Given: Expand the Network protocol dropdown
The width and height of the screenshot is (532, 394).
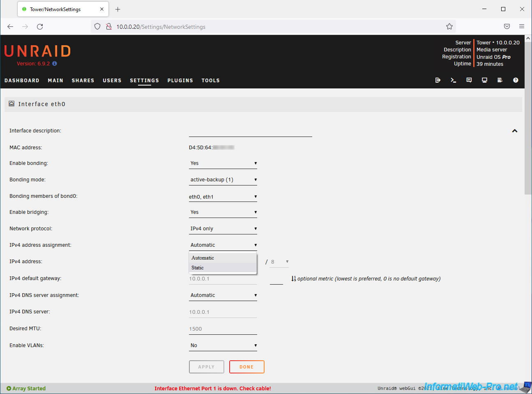Looking at the screenshot, I should (223, 229).
